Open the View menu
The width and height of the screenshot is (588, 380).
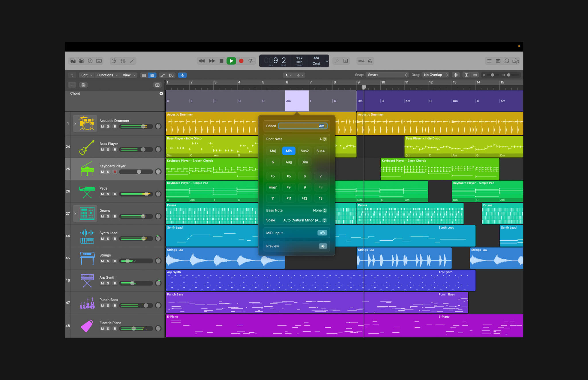tap(128, 75)
